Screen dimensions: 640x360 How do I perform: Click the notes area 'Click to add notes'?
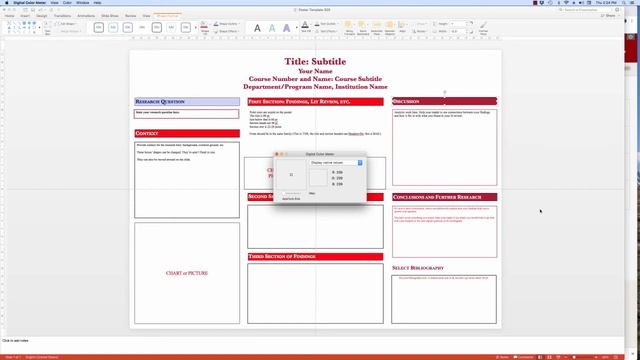(16, 340)
